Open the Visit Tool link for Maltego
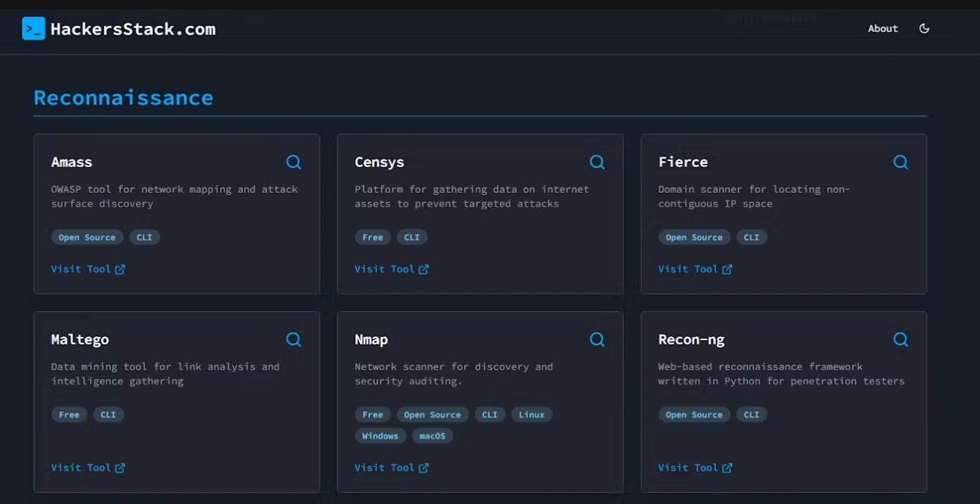Screen dimensions: 980x504 [x=88, y=467]
